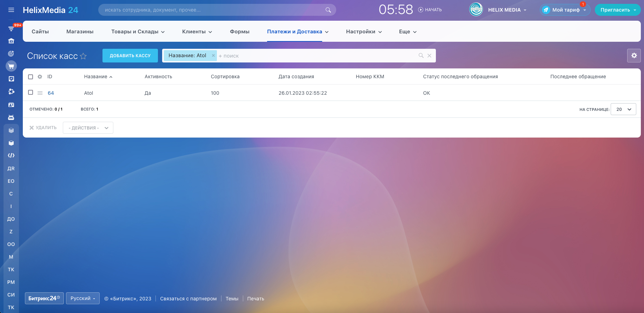Click the Добавить кассу button
Viewport: 644px width, 313px height.
[130, 56]
